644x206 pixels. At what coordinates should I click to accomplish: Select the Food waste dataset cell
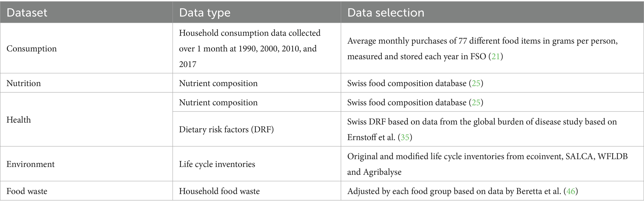pos(27,191)
